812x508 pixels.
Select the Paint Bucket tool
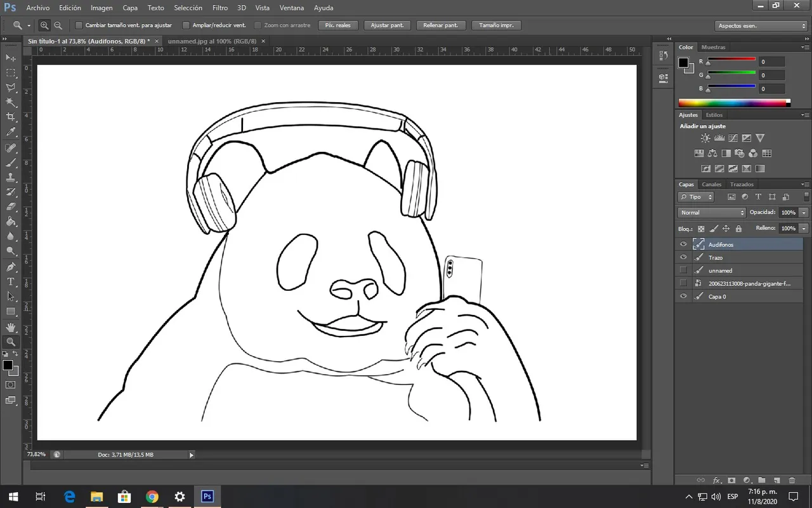[x=11, y=222]
